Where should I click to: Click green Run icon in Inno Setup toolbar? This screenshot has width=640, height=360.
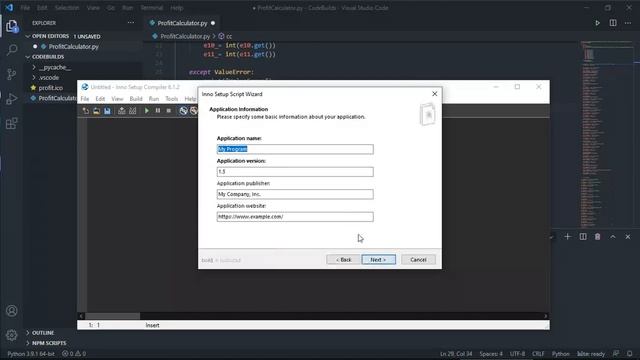point(147,111)
